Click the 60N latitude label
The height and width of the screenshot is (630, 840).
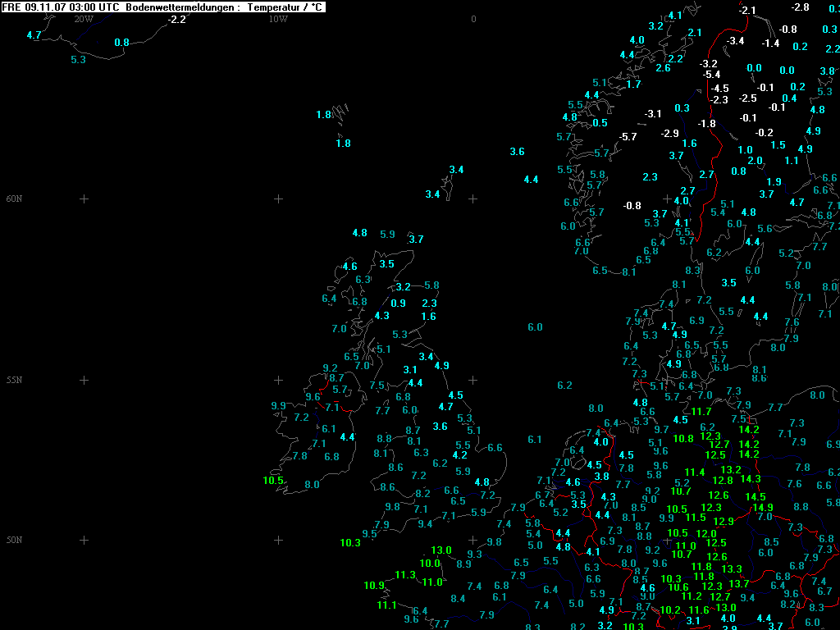(15, 199)
